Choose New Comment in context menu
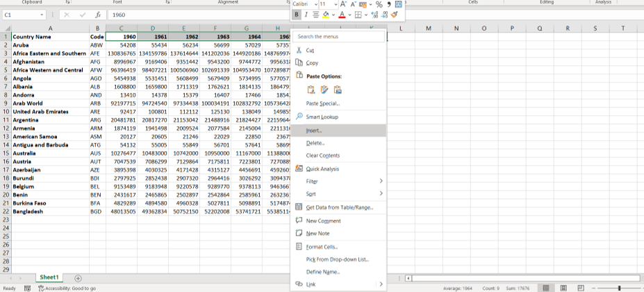Image resolution: width=644 pixels, height=292 pixels. pos(339,221)
